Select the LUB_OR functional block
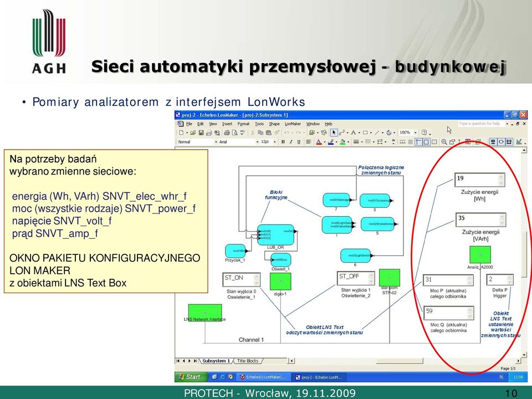Image resolution: width=532 pixels, height=399 pixels. (275, 235)
